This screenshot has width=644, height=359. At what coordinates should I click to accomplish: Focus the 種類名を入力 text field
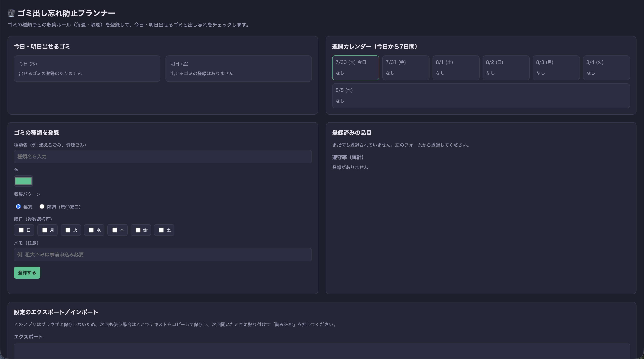click(x=163, y=156)
